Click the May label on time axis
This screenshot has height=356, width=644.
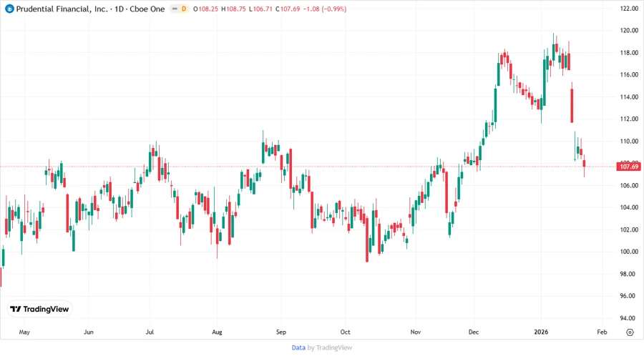(x=24, y=332)
